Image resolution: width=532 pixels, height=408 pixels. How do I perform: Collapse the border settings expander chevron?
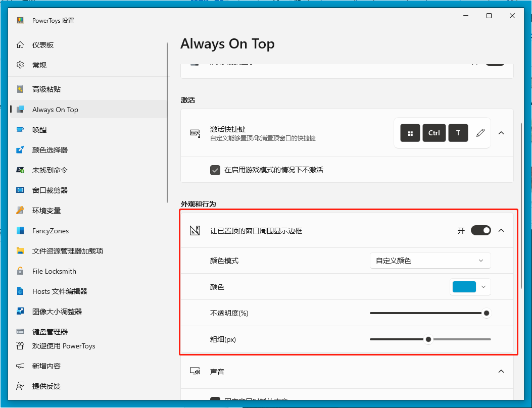tap(501, 230)
